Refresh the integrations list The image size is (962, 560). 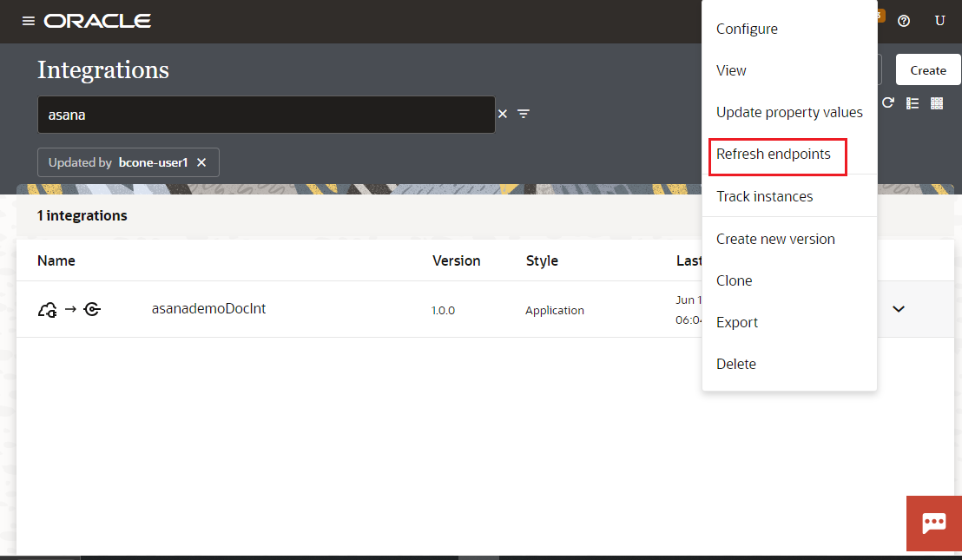point(887,102)
